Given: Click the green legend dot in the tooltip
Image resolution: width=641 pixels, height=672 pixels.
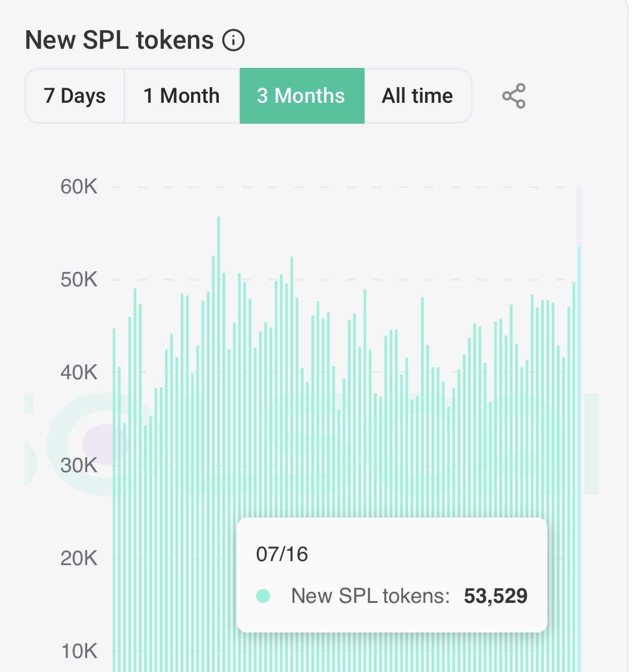Looking at the screenshot, I should (x=263, y=596).
